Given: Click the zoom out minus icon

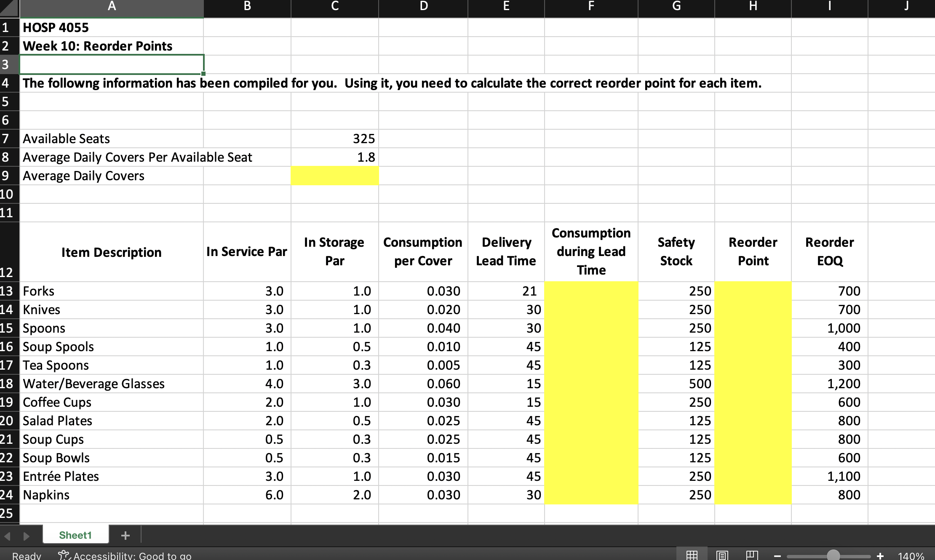Looking at the screenshot, I should [x=777, y=556].
